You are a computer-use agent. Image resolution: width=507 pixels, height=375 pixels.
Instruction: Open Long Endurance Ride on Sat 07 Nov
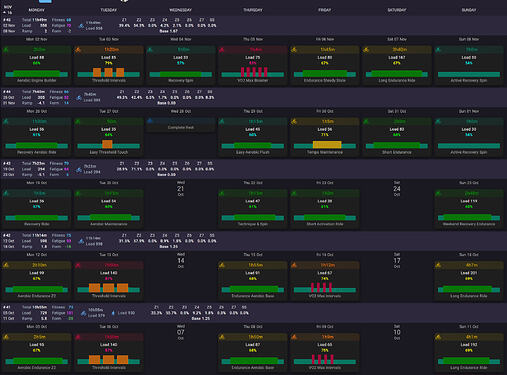(x=397, y=65)
